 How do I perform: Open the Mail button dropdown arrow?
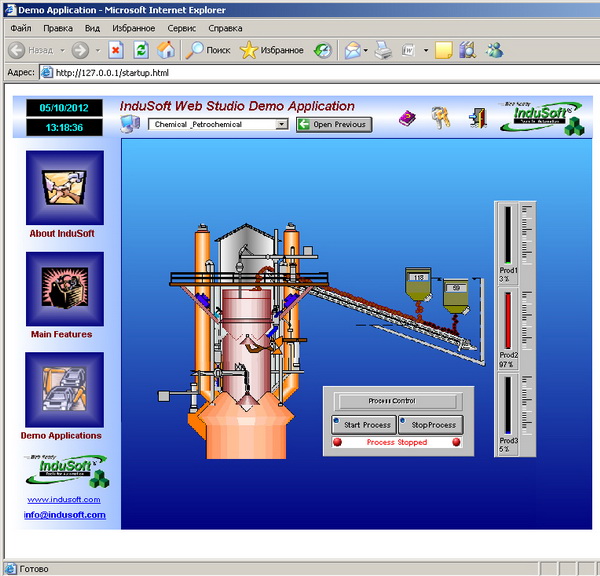366,50
